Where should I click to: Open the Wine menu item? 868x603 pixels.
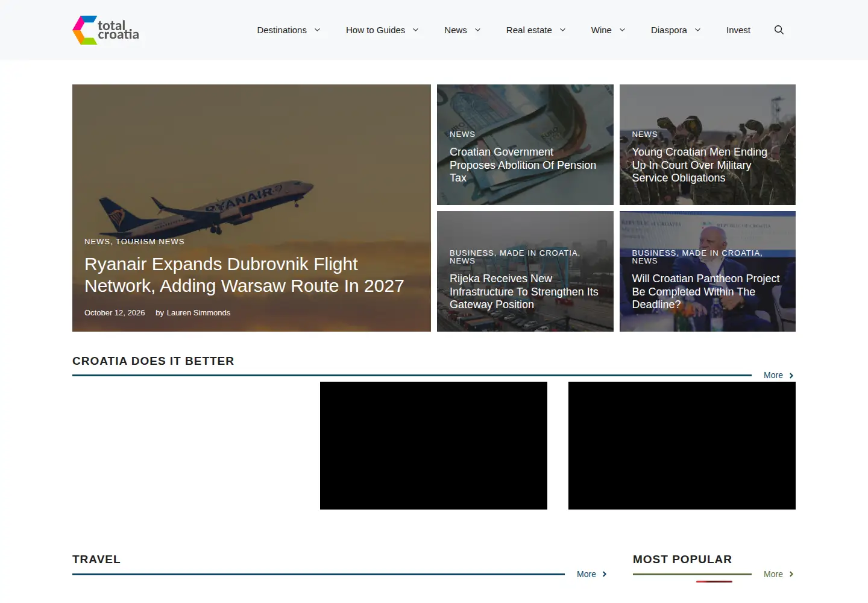[601, 30]
